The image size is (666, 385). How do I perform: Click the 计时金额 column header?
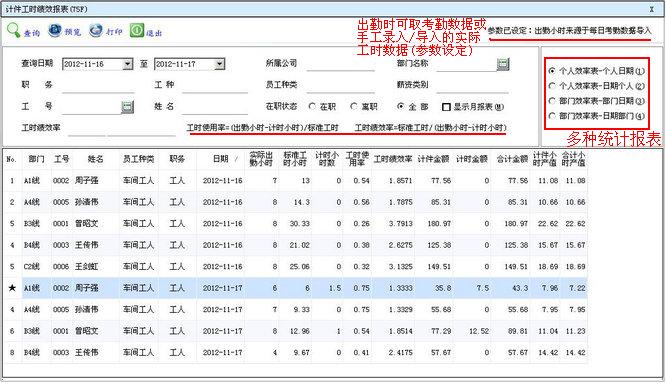(471, 159)
